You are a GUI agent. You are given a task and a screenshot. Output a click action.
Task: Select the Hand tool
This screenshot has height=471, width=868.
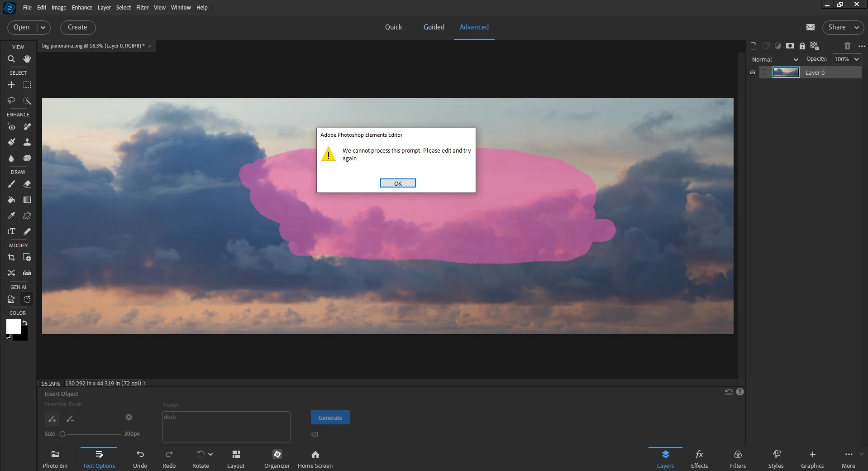tap(27, 59)
